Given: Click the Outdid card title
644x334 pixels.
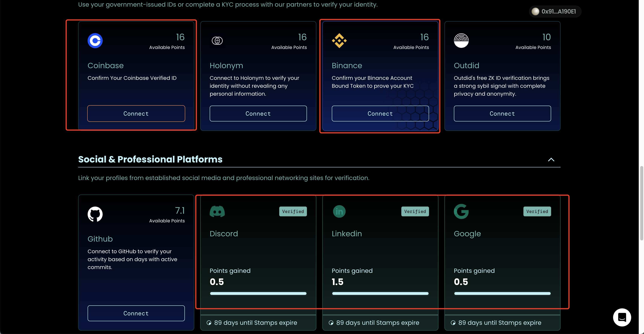Looking at the screenshot, I should pyautogui.click(x=467, y=66).
